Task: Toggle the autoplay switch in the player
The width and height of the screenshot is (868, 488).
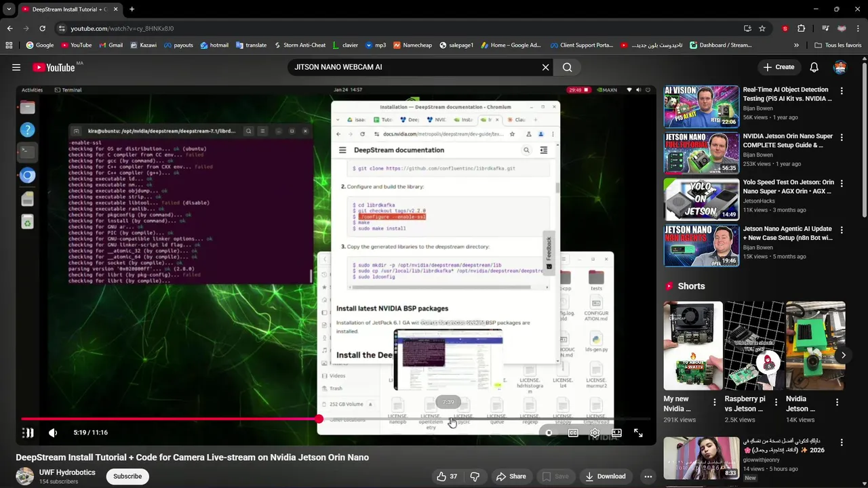Action: [x=548, y=432]
